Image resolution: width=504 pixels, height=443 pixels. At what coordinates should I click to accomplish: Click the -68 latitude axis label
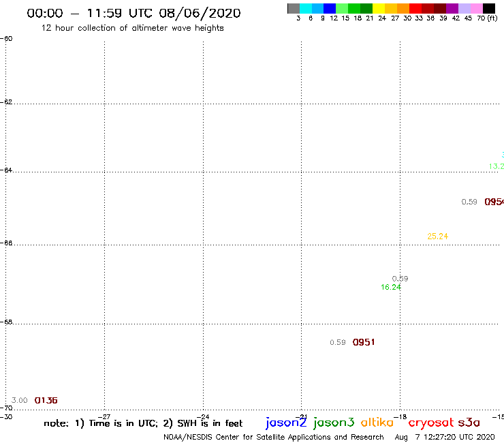coord(6,322)
